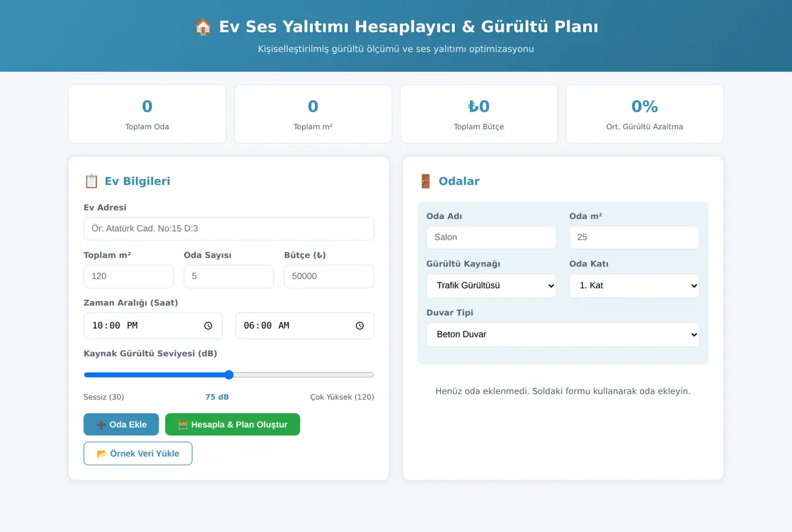Click the Toplam Oda stat card

click(x=147, y=114)
